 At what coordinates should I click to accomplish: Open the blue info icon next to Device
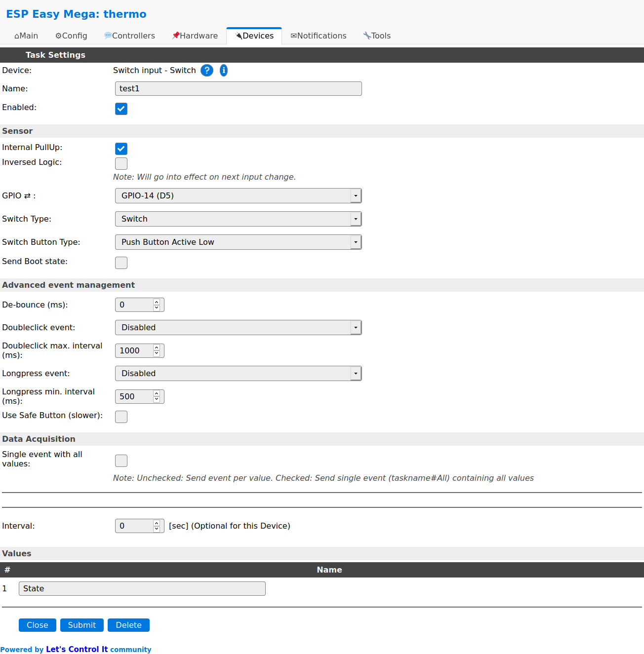(224, 70)
